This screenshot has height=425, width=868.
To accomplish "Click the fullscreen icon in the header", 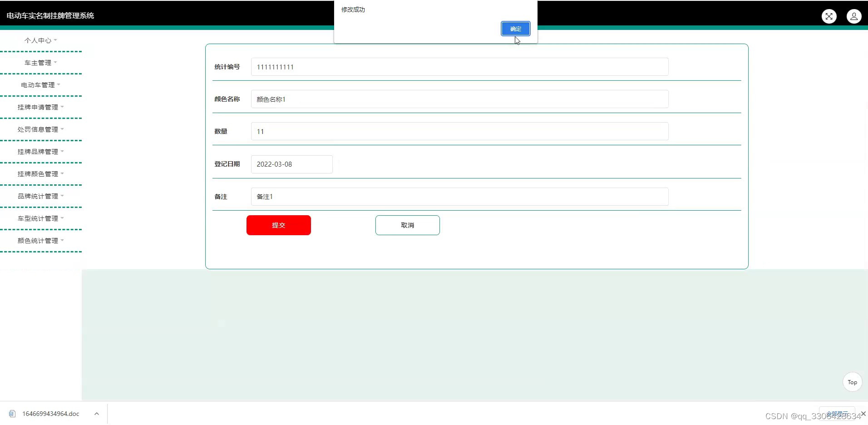I will coord(829,16).
